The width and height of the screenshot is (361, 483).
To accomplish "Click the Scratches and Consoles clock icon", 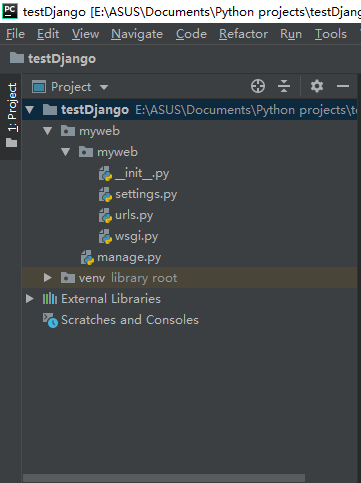I will pos(50,320).
